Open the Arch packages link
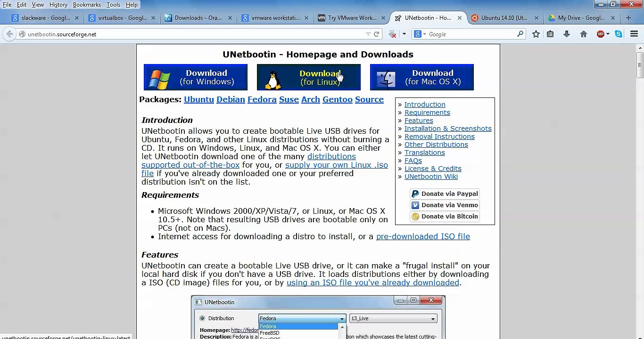This screenshot has height=339, width=644. pyautogui.click(x=311, y=99)
